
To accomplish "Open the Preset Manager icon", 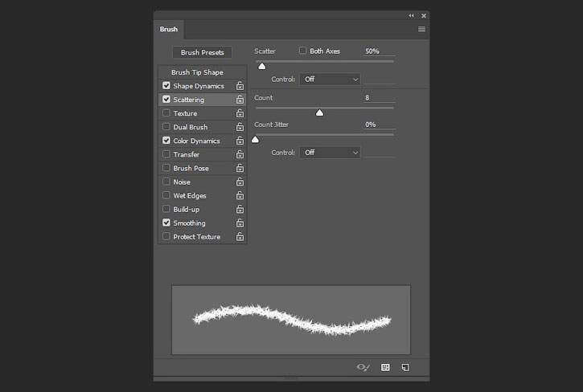I will click(x=385, y=367).
